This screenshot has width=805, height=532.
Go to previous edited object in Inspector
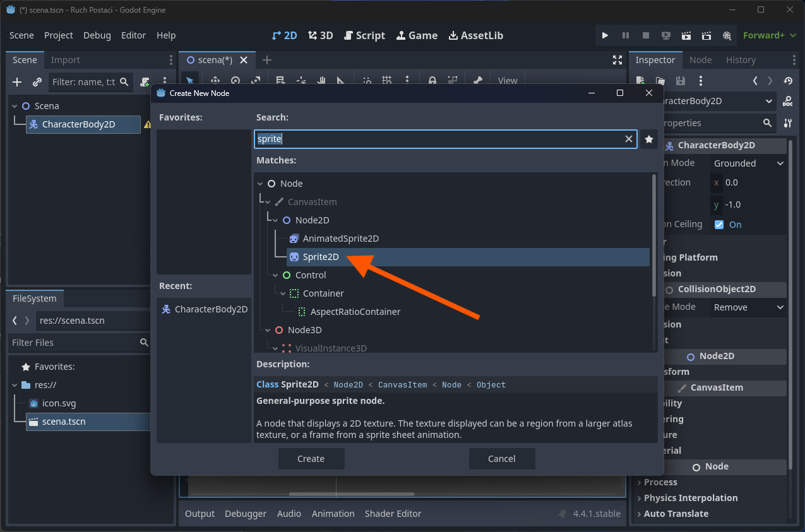coord(755,81)
